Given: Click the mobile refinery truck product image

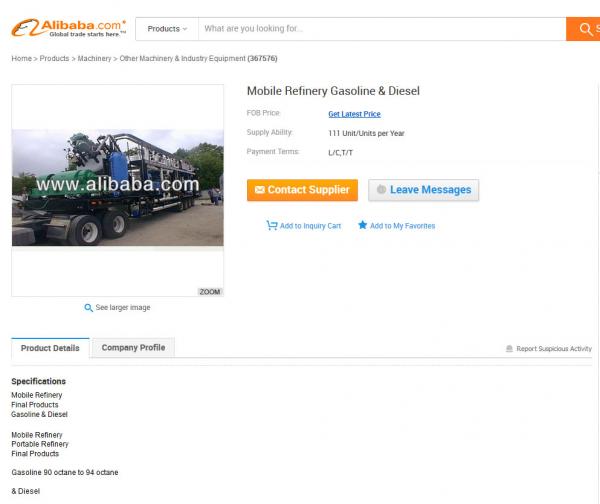Looking at the screenshot, I should tap(118, 188).
